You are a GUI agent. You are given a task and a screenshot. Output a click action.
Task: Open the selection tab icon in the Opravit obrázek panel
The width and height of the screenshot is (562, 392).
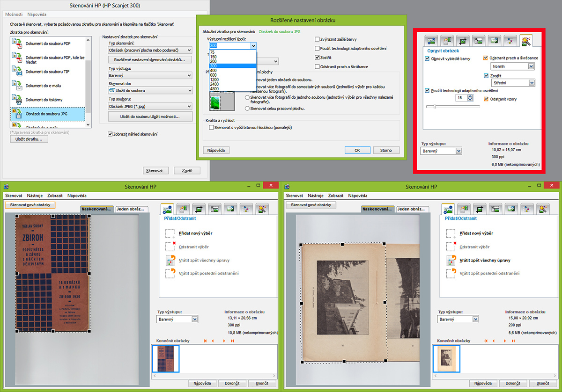(431, 41)
